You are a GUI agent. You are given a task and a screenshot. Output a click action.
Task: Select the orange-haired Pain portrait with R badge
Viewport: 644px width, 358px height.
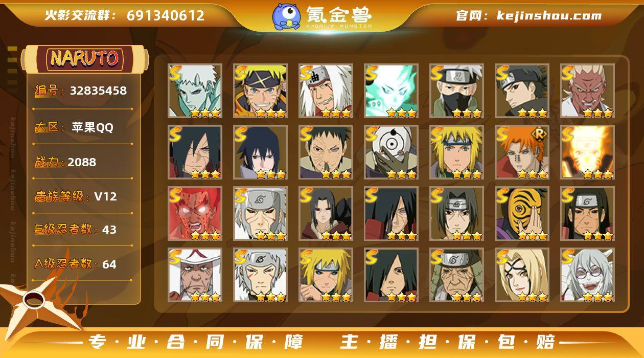tap(522, 152)
